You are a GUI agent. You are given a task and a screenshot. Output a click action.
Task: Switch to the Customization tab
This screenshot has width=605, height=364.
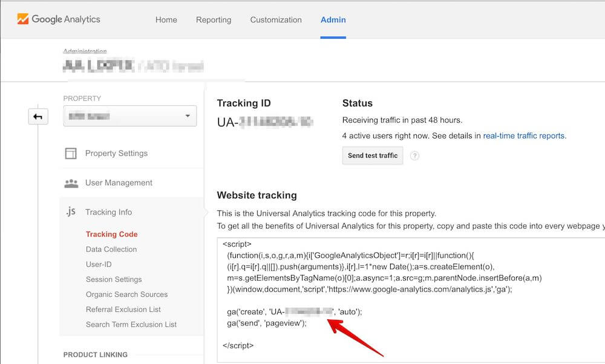tap(276, 20)
